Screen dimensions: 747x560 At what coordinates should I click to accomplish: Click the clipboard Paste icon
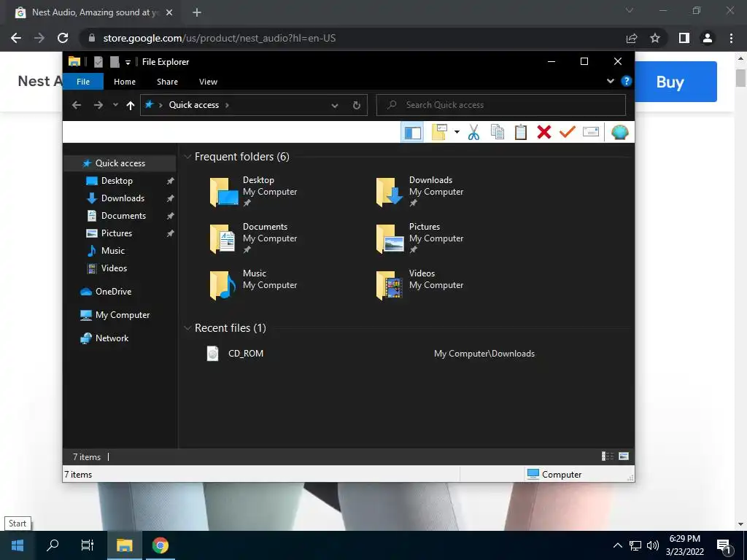tap(521, 133)
